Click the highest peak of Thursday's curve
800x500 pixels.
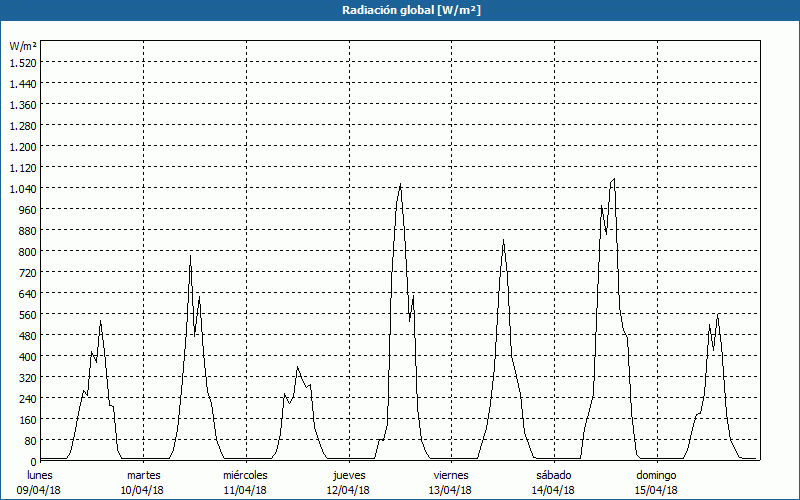(401, 184)
